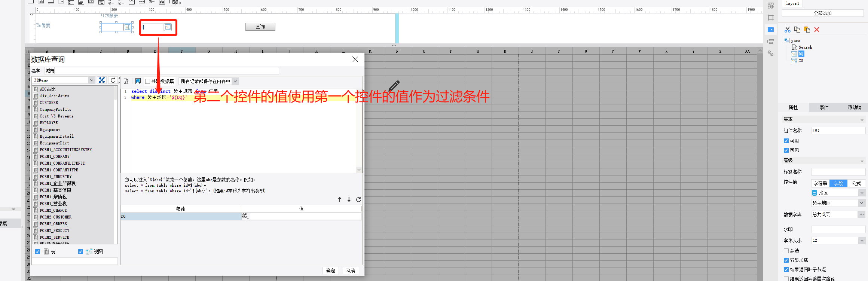Click the pencil annotation tool icon
The height and width of the screenshot is (281, 868).
[x=394, y=86]
